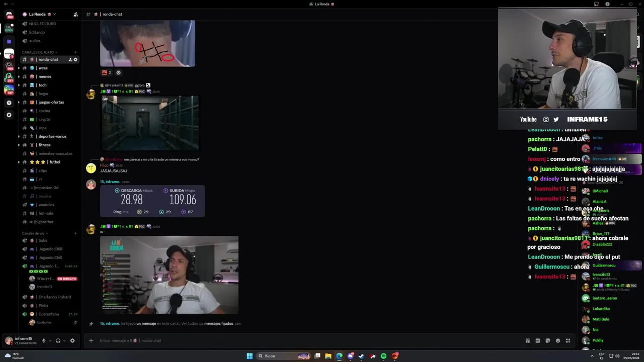Image resolution: width=644 pixels, height=362 pixels.
Task: Select the juegos-ofertas channel
Action: click(49, 102)
